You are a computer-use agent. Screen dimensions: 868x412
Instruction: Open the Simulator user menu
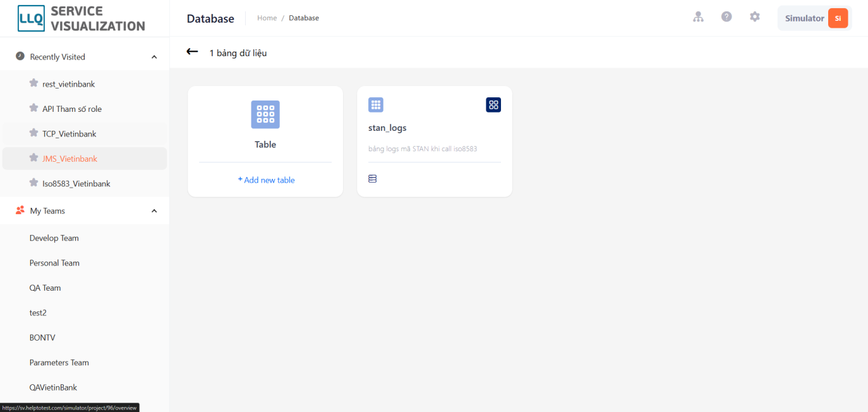[814, 18]
